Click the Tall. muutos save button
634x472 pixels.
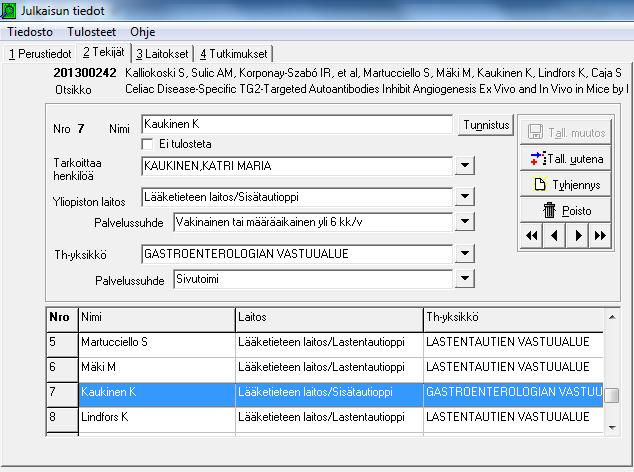point(565,132)
